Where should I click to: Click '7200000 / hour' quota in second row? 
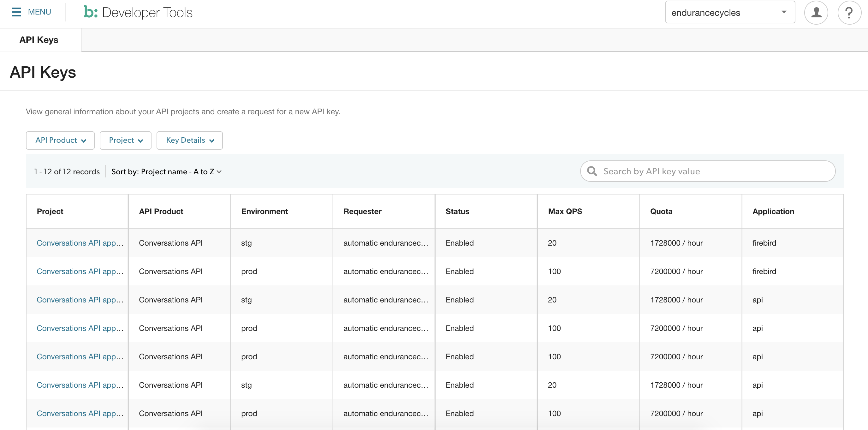pos(676,271)
